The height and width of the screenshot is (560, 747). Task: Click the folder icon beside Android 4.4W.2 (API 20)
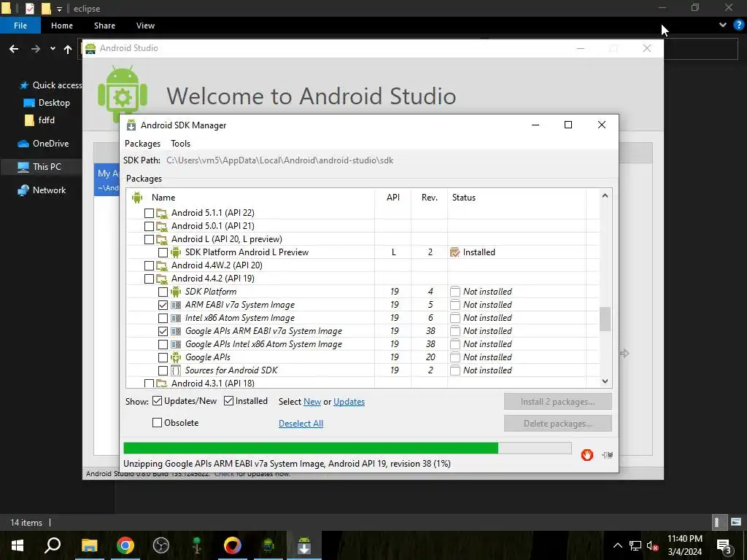coord(162,265)
